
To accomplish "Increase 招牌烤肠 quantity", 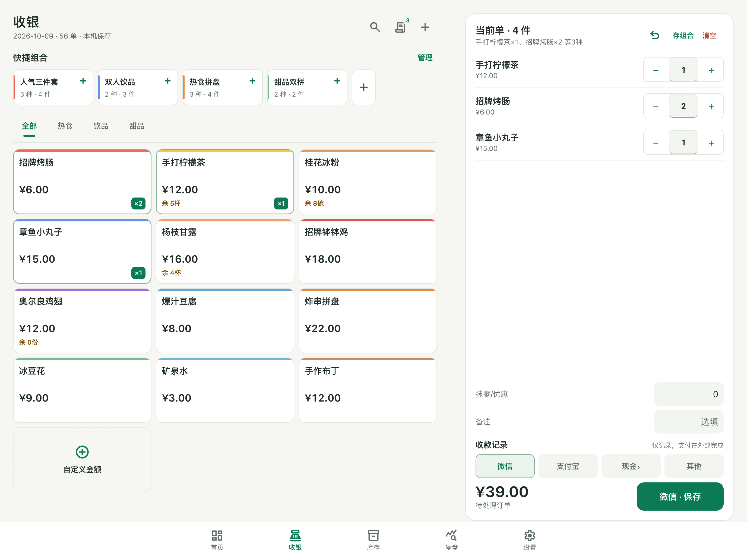I will click(x=711, y=106).
